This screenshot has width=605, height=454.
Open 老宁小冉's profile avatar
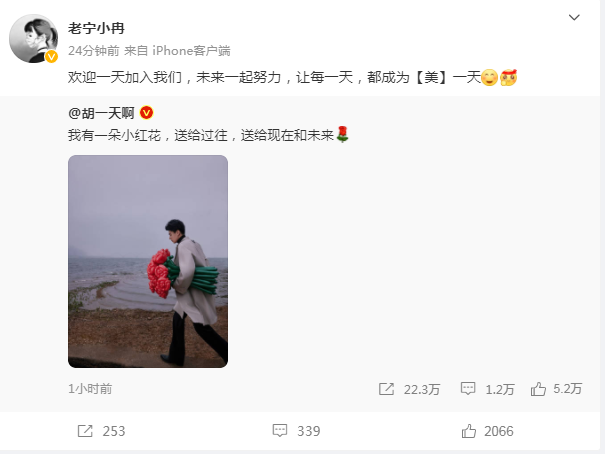(34, 39)
